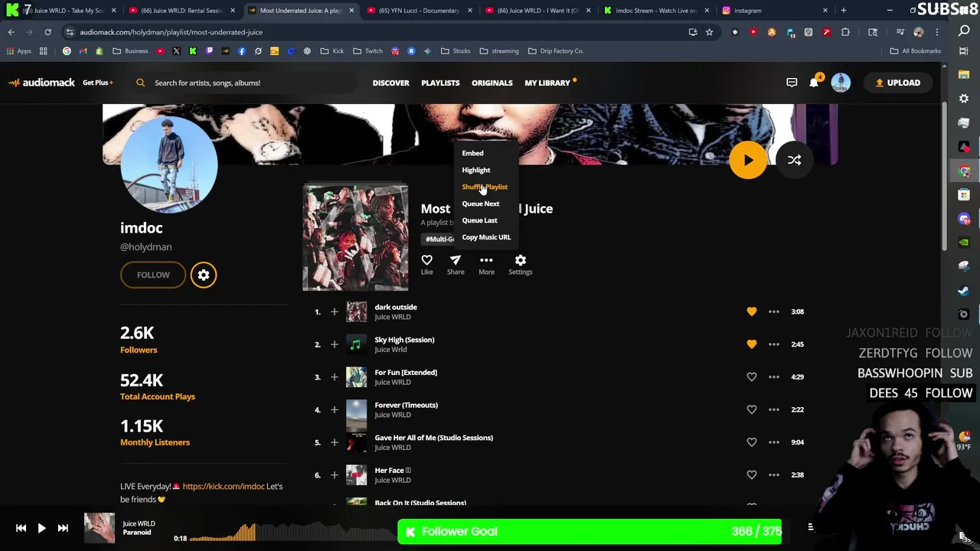Screen dimensions: 980x551
Task: Play the playlist with orange play button
Action: [748, 160]
